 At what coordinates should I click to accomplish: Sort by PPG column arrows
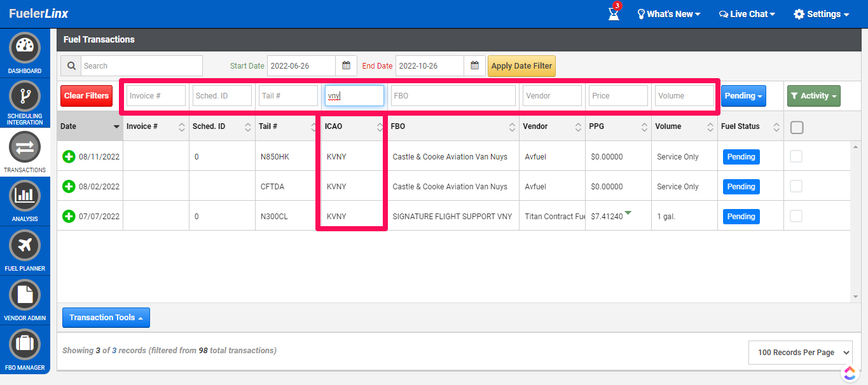[644, 126]
